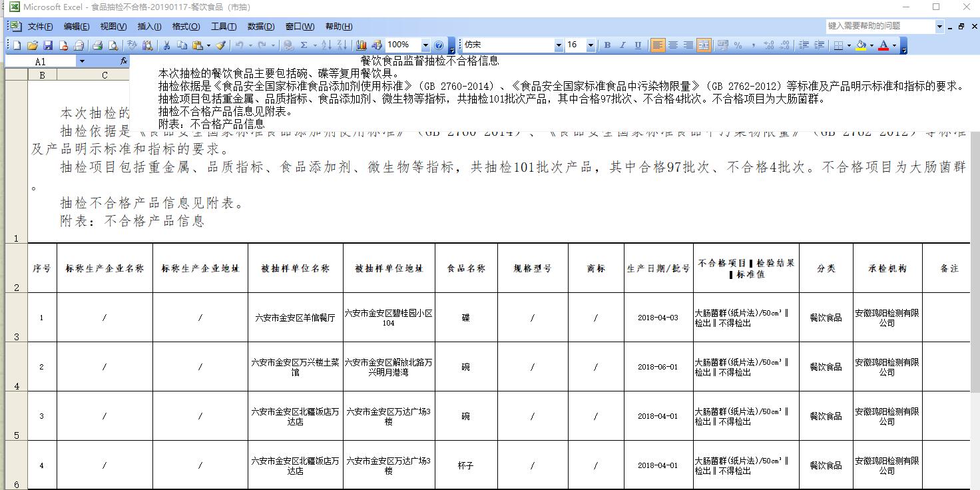
Task: Open the 格式(O) menu
Action: click(186, 27)
